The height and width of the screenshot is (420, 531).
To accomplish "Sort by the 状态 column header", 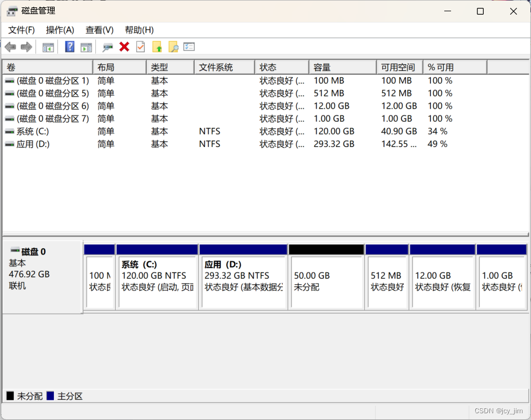I will click(282, 68).
